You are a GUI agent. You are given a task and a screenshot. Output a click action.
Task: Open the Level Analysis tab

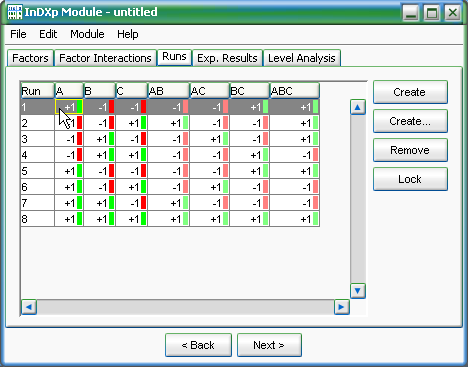click(x=302, y=58)
